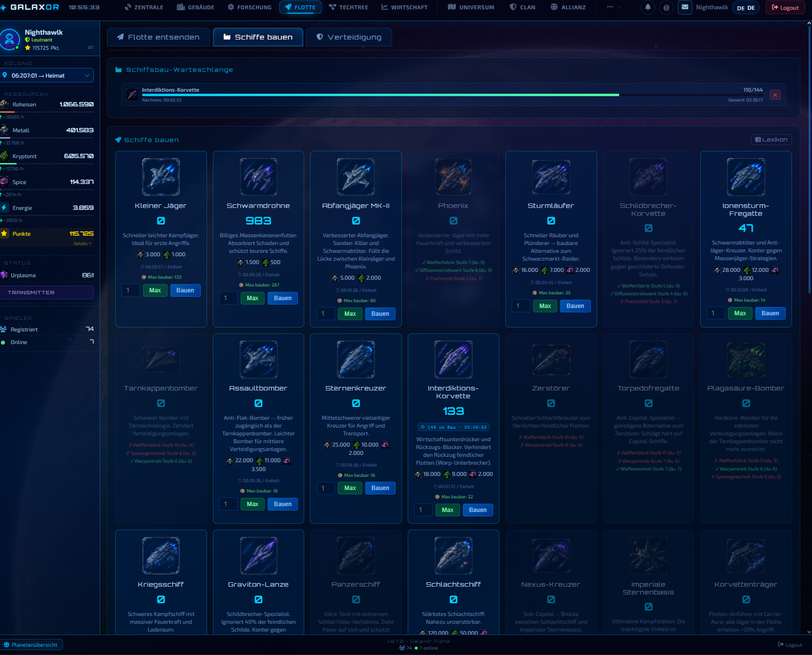Click Bauen for Ionensturm-Fregatte
The width and height of the screenshot is (812, 655).
770,313
